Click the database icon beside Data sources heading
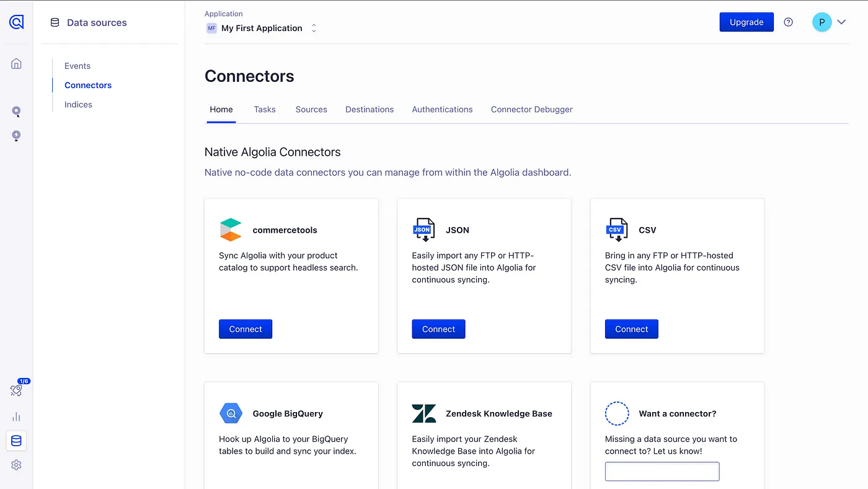The image size is (868, 489). click(x=55, y=22)
